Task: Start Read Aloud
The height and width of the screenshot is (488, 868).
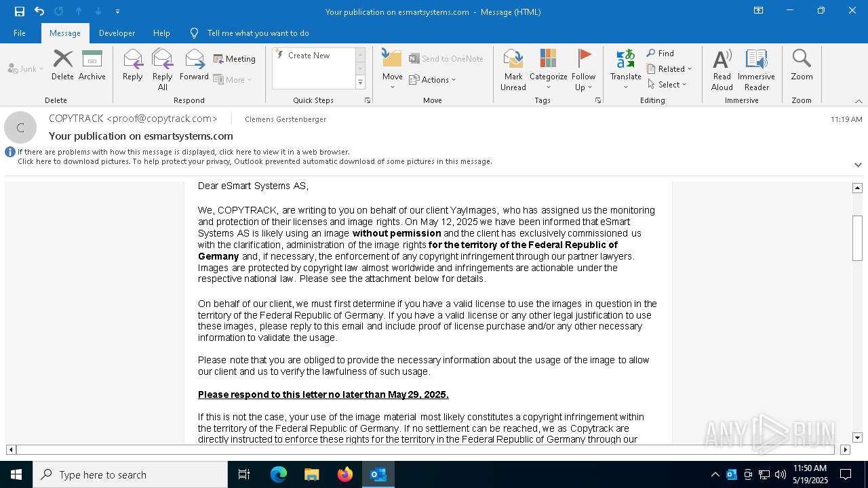Action: coord(722,70)
